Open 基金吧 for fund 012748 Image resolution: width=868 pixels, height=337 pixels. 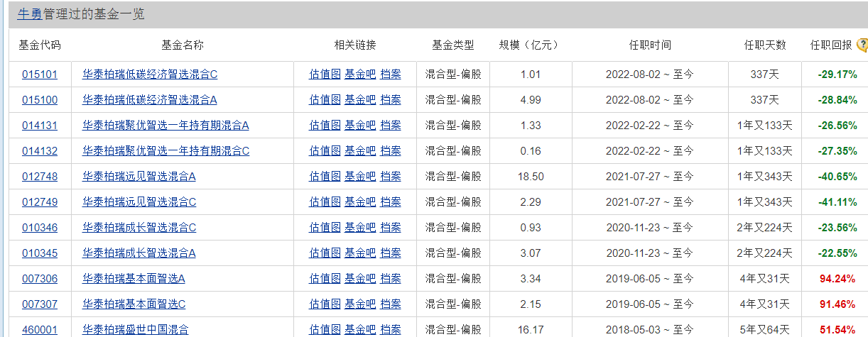(x=360, y=176)
